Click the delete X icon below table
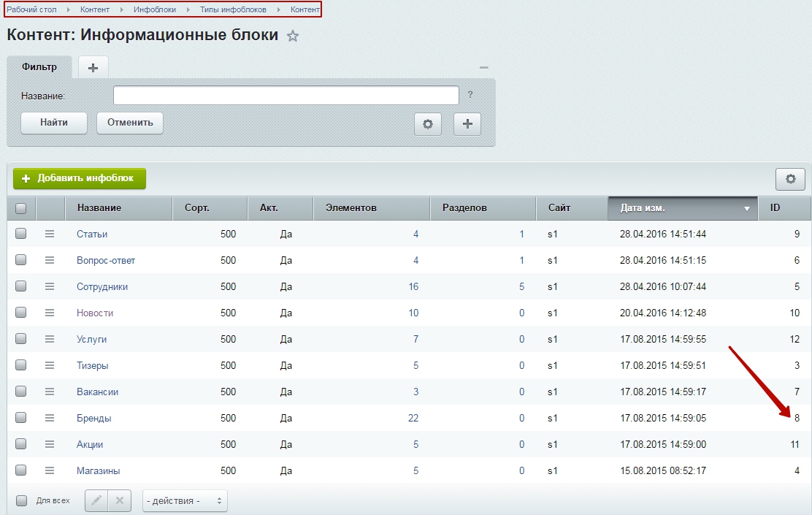Image resolution: width=812 pixels, height=515 pixels. point(120,501)
